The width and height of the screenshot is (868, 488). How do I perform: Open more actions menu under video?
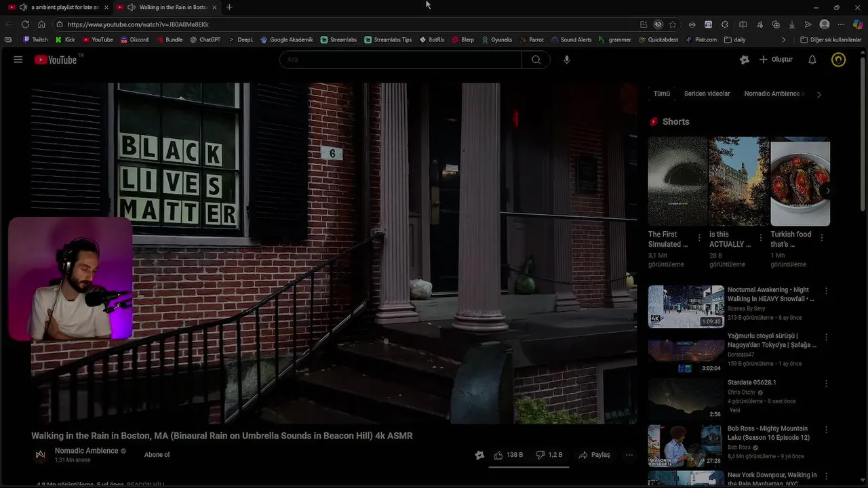click(x=629, y=455)
